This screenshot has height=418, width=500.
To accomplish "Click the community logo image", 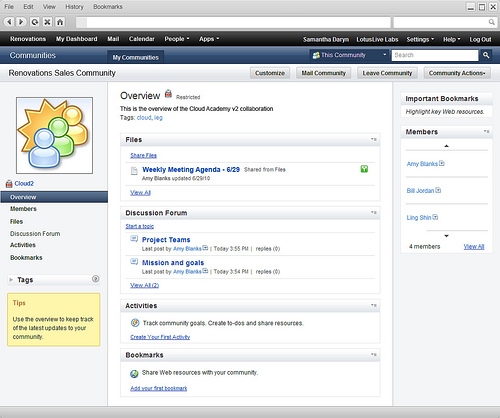I will [x=54, y=135].
